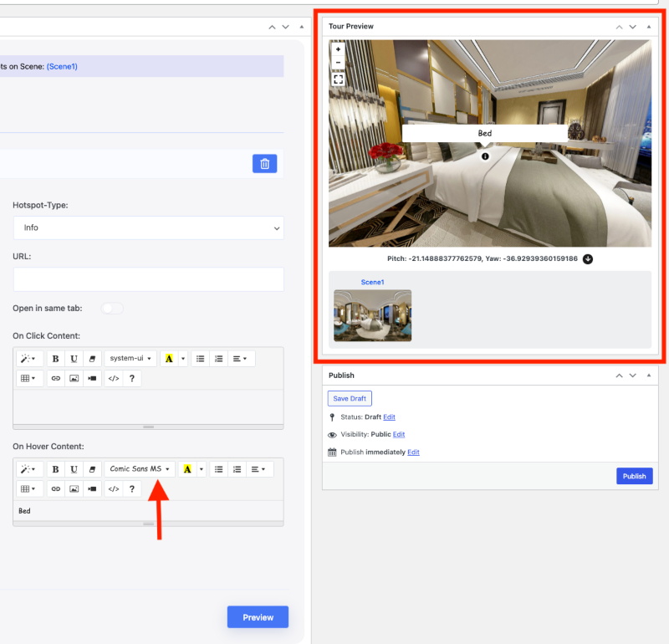Open system-ui font family dropdown
The height and width of the screenshot is (644, 669).
tap(130, 359)
